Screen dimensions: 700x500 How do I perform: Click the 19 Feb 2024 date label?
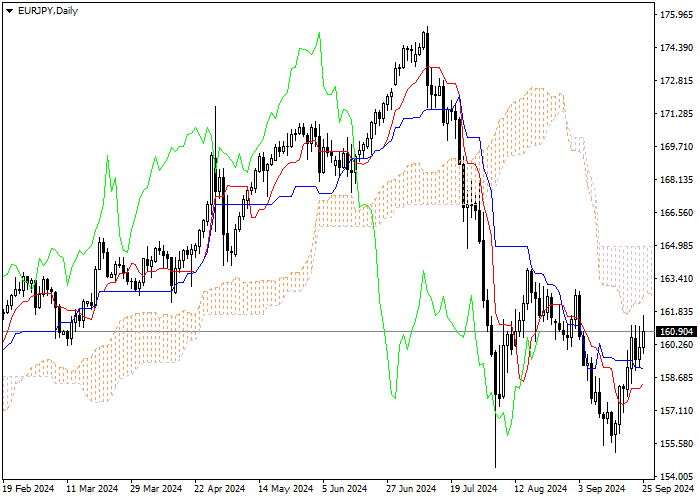(28, 489)
